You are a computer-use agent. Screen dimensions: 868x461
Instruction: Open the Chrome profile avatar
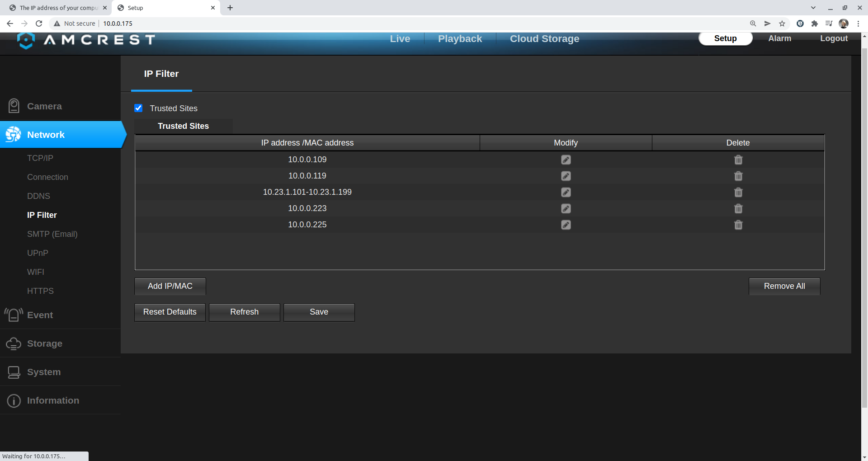point(844,24)
